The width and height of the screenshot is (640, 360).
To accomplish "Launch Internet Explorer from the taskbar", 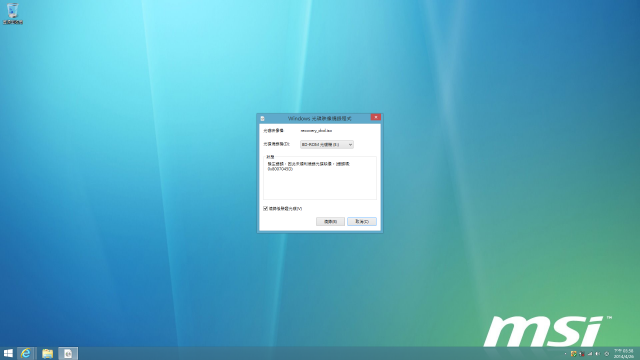I will [26, 353].
